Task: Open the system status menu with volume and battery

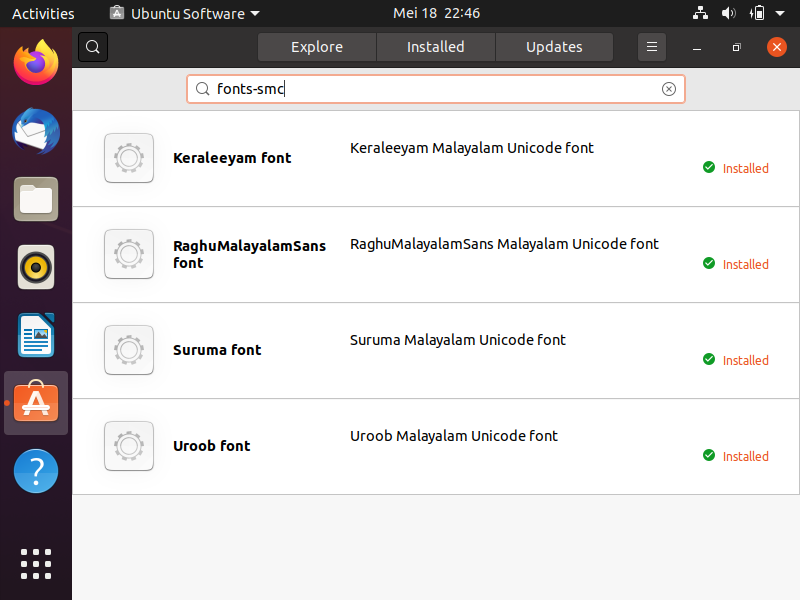Action: [740, 14]
